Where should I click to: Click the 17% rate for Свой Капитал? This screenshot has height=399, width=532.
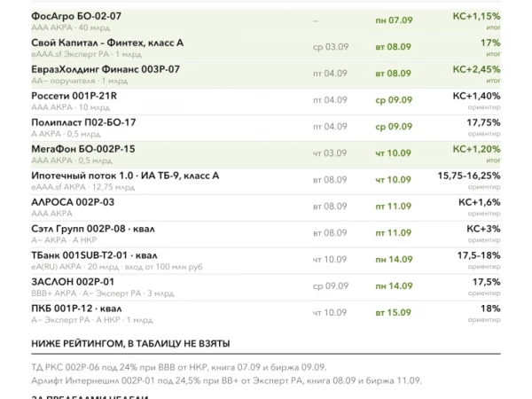tap(490, 43)
